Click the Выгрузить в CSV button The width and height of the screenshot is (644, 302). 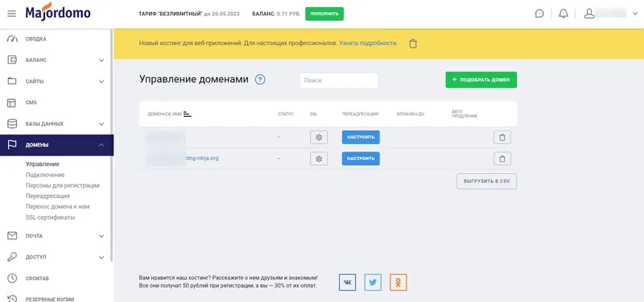[x=486, y=181]
